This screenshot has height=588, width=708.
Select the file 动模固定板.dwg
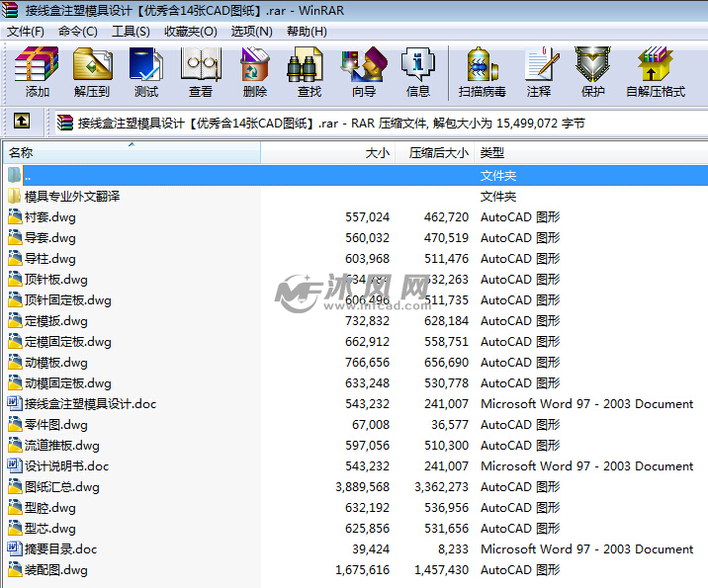(67, 383)
